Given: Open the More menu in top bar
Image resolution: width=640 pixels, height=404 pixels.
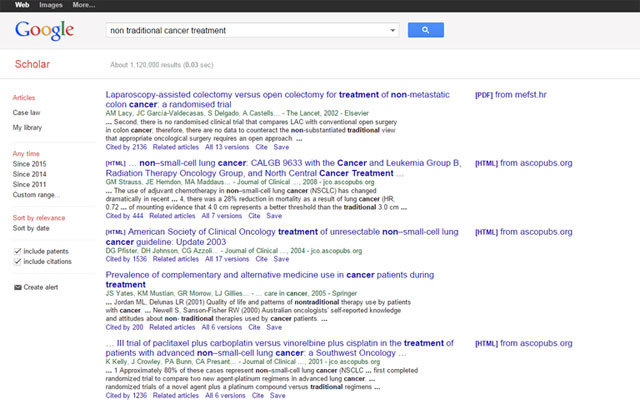Looking at the screenshot, I should (83, 5).
